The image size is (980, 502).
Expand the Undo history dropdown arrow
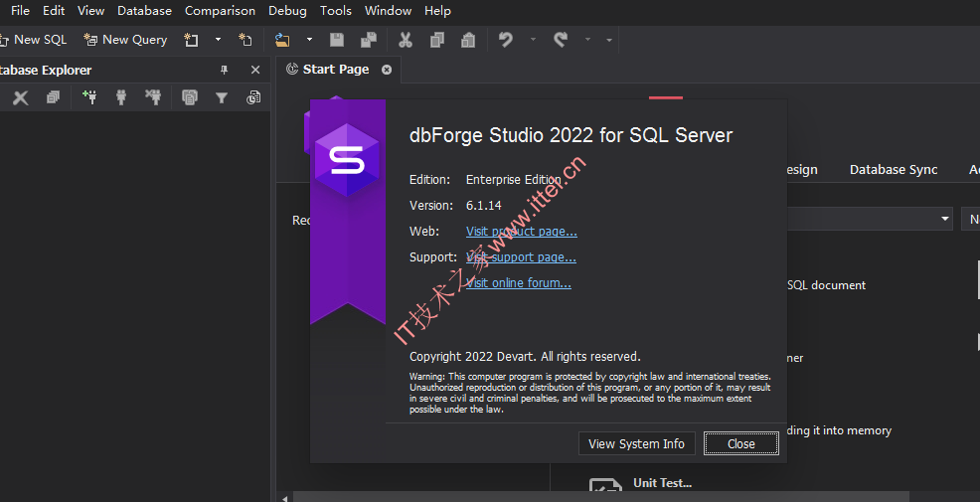(533, 40)
